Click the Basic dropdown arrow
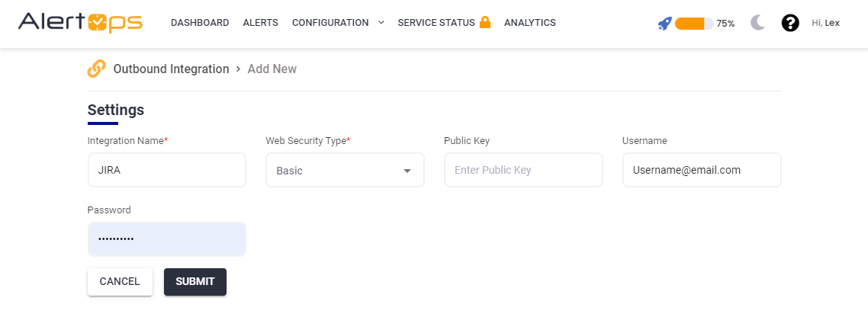The height and width of the screenshot is (317, 868). pos(407,171)
